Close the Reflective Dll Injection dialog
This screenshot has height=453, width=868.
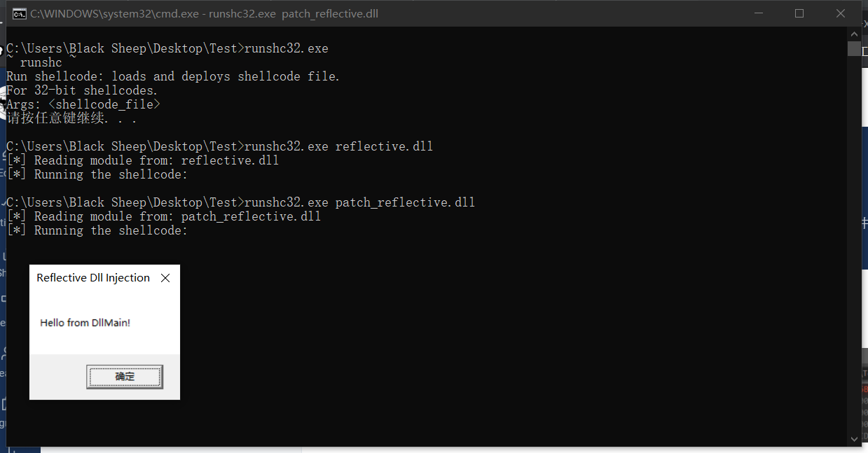(165, 278)
